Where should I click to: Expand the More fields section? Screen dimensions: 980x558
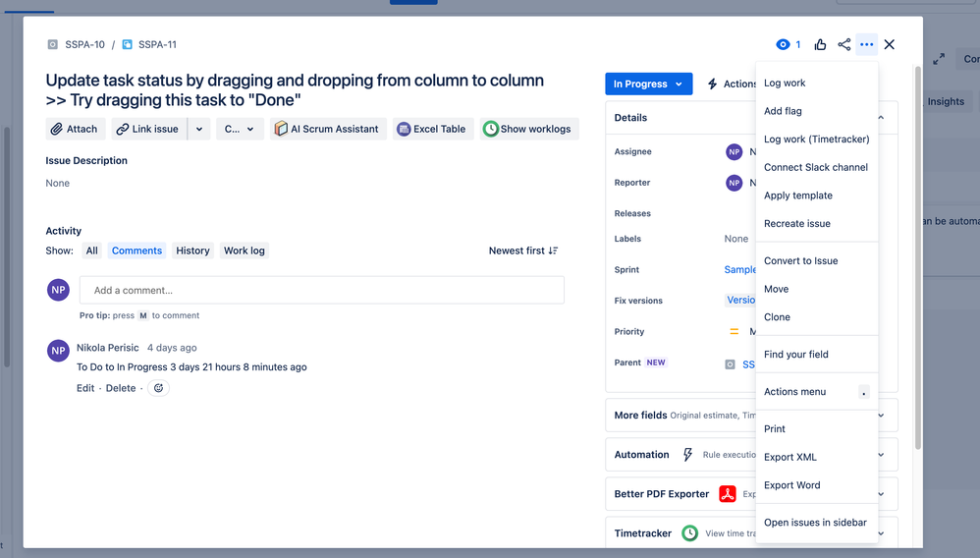(881, 416)
